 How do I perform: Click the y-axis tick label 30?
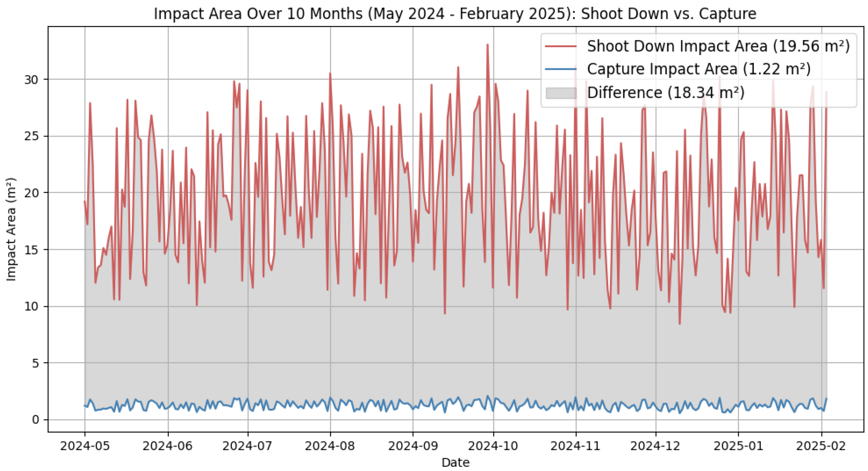(32, 80)
